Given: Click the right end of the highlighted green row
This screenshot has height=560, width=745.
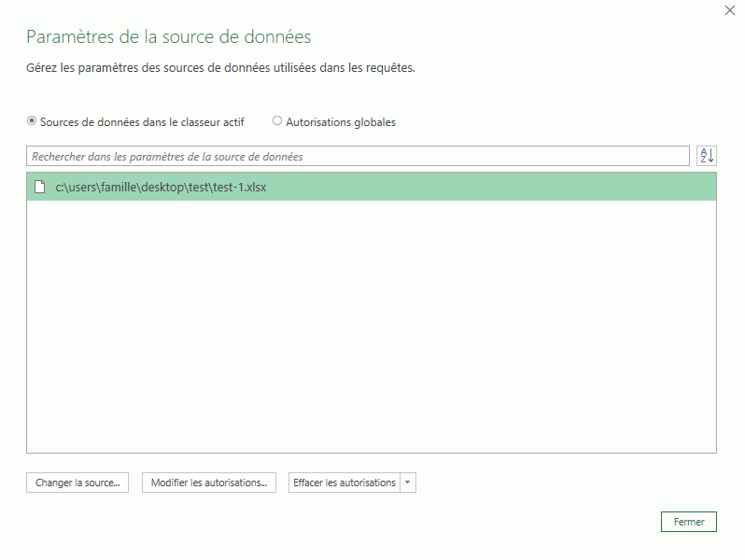Looking at the screenshot, I should coord(691,187).
